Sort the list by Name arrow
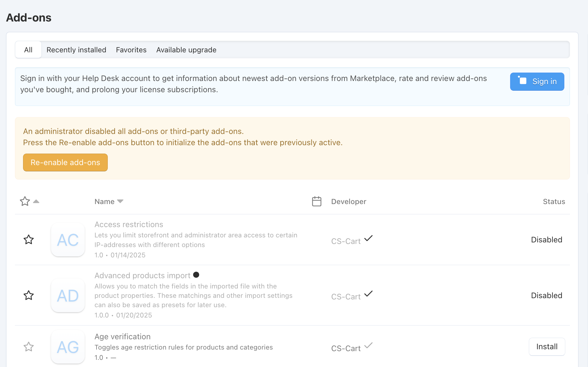Image resolution: width=588 pixels, height=367 pixels. [120, 201]
